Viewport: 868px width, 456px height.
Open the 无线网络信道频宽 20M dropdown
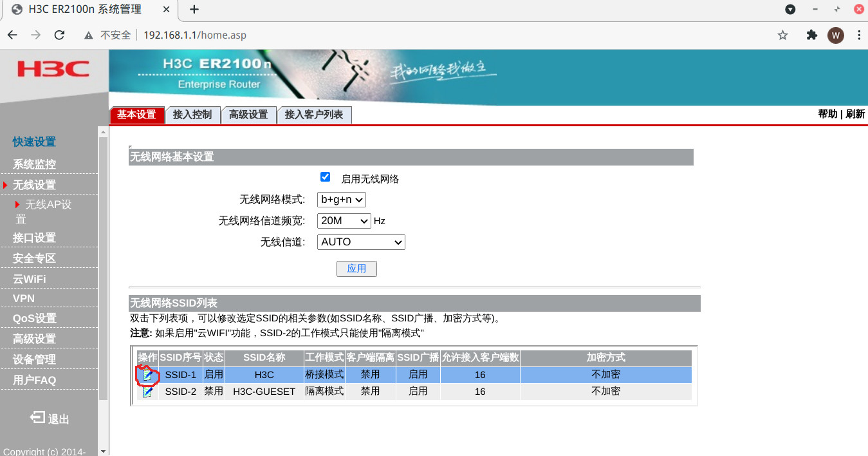pyautogui.click(x=344, y=221)
